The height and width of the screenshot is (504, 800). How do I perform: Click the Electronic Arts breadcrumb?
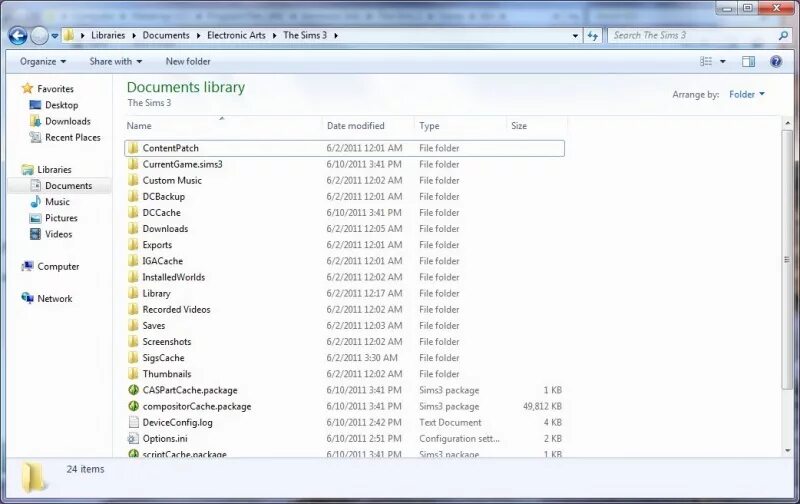(236, 35)
